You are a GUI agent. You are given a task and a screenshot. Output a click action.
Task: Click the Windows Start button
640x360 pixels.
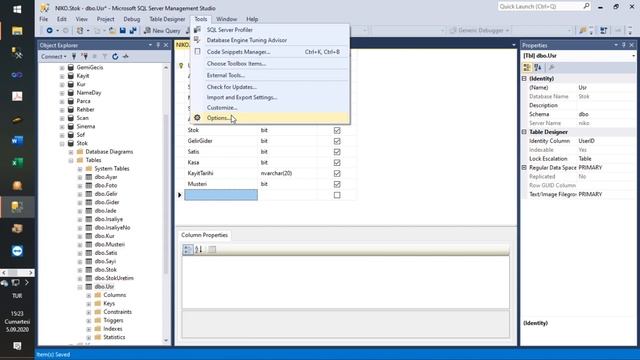17,9
